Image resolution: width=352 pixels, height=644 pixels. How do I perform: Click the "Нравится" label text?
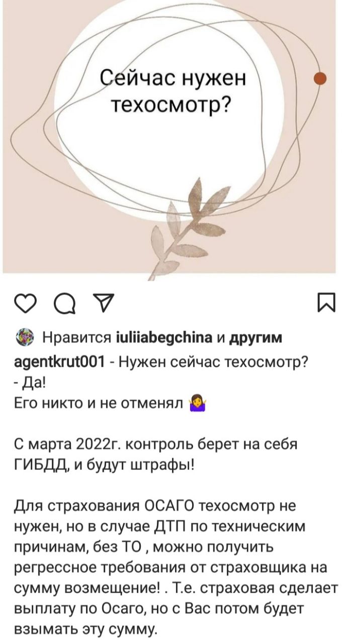click(x=74, y=338)
